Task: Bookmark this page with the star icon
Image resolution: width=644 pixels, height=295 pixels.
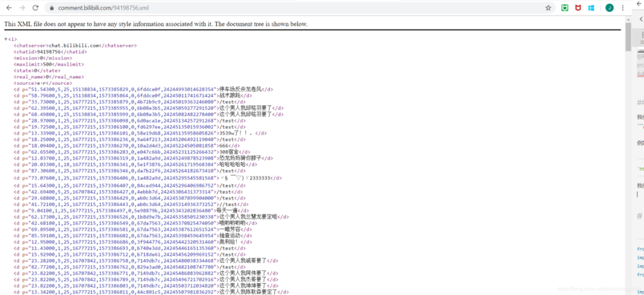Action: click(548, 8)
